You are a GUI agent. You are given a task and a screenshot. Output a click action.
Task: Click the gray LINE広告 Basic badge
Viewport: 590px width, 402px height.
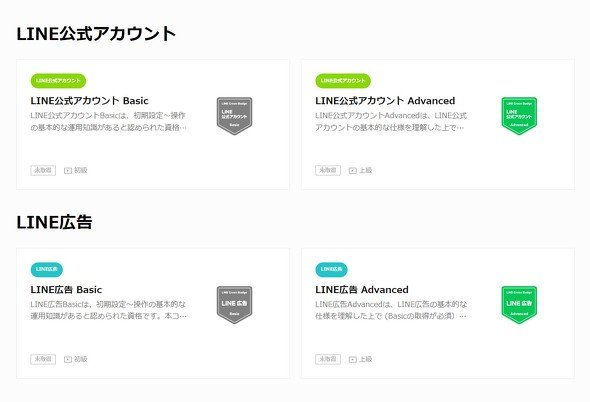(234, 305)
